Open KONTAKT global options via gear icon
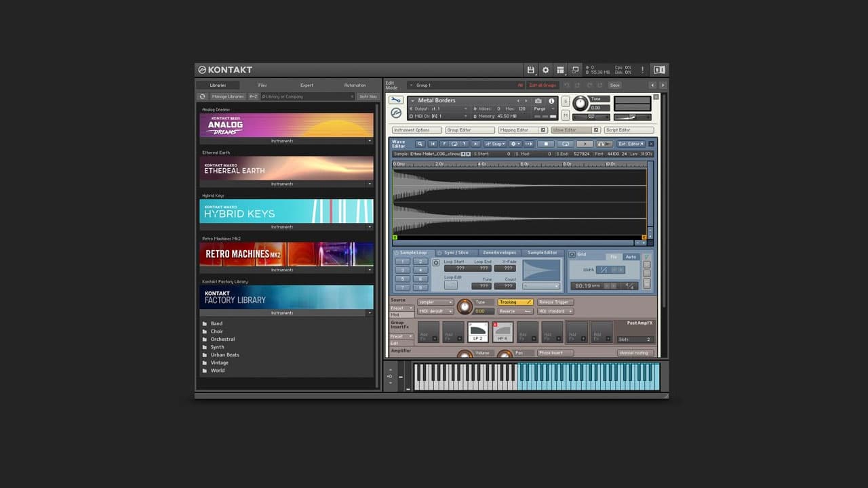Image resolution: width=868 pixels, height=488 pixels. point(546,70)
